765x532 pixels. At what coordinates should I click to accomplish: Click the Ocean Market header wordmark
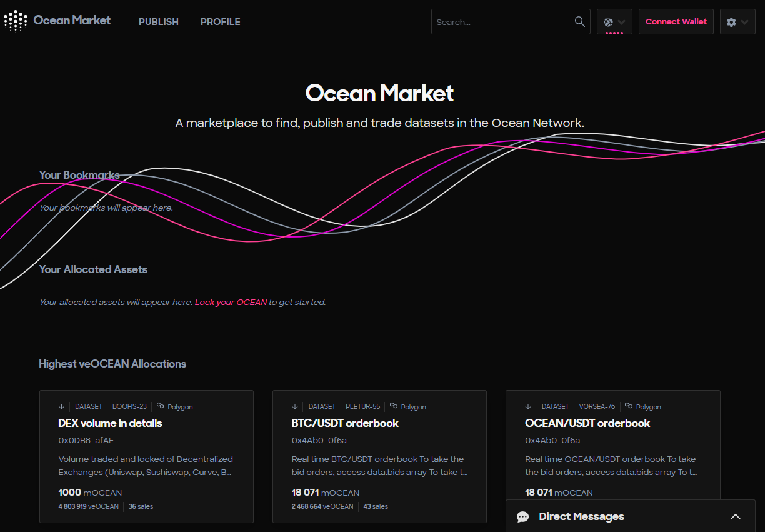[x=72, y=20]
